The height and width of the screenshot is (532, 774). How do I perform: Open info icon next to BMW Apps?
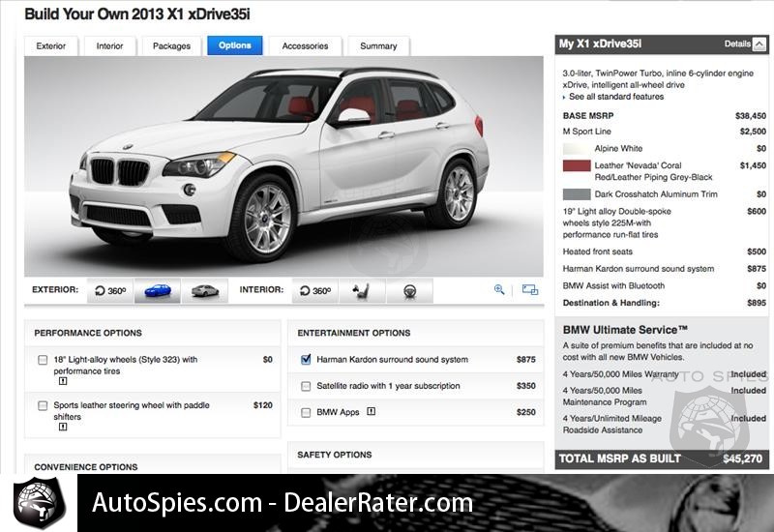pyautogui.click(x=372, y=411)
